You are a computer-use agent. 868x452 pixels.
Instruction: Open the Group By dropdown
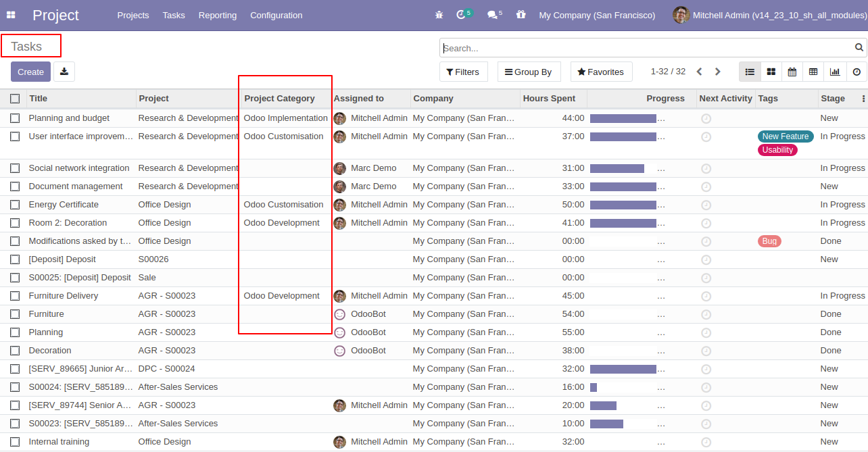(x=529, y=72)
